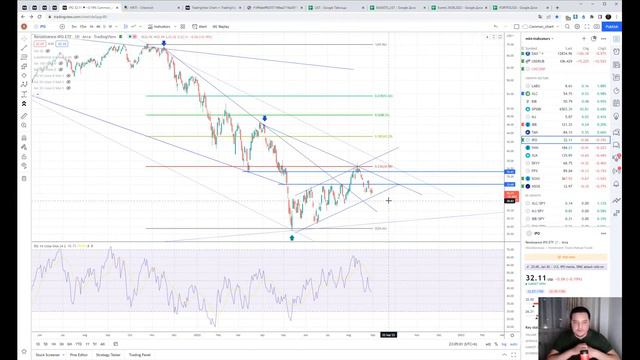Open the Notifications bell in right sidebar
Screen dimensions: 640x360
[616, 184]
